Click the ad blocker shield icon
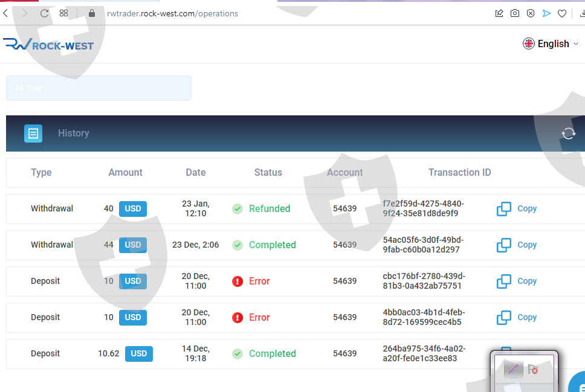 coord(531,13)
